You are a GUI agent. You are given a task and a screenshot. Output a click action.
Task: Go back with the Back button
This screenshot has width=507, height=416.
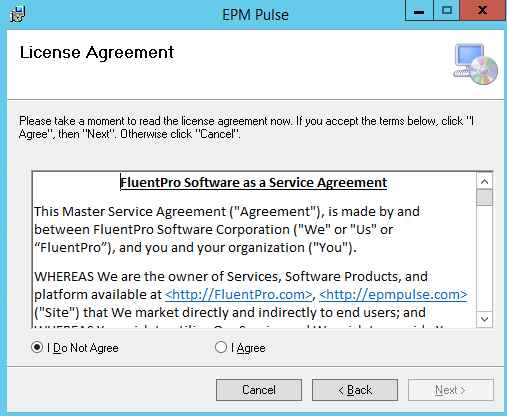click(355, 390)
